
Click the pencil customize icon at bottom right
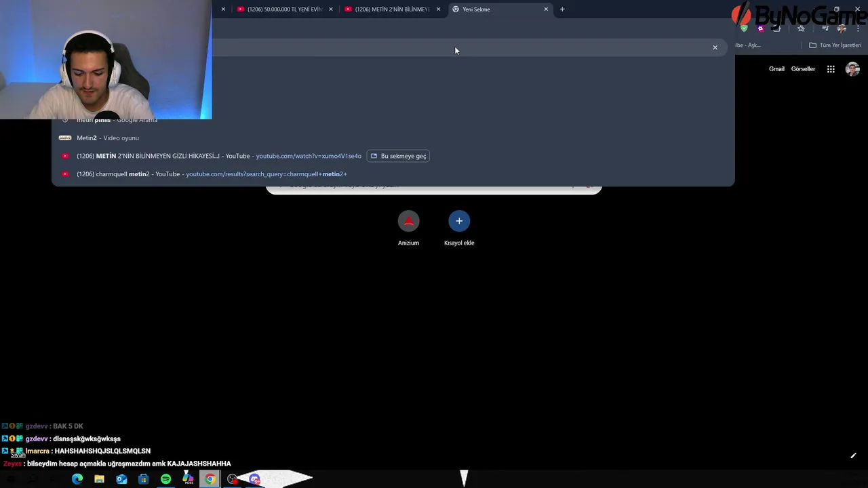(x=853, y=455)
